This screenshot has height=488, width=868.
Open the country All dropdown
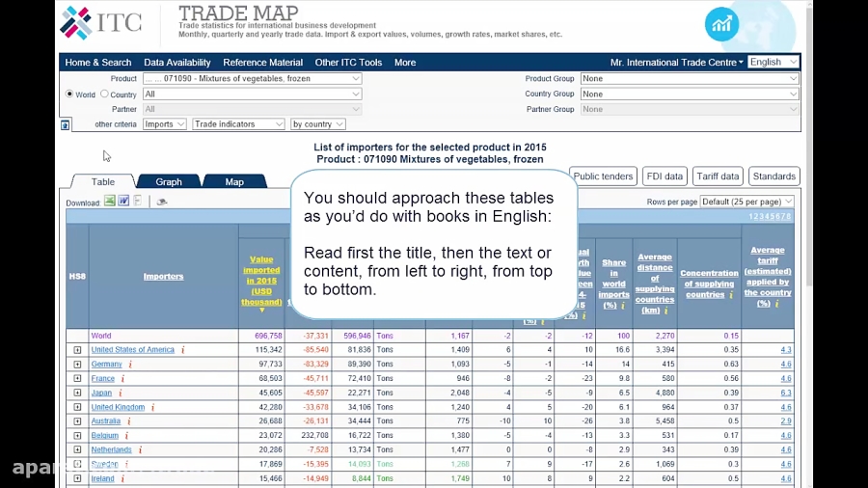tap(253, 95)
